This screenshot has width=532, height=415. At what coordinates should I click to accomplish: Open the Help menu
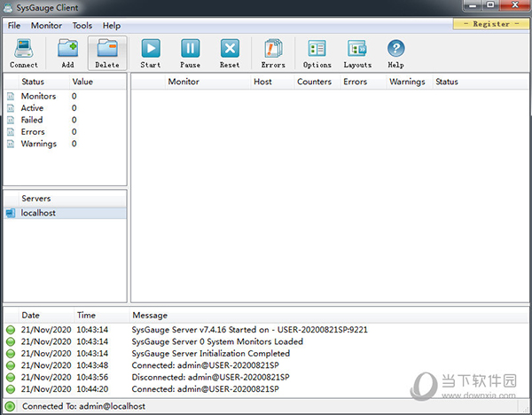[x=112, y=26]
